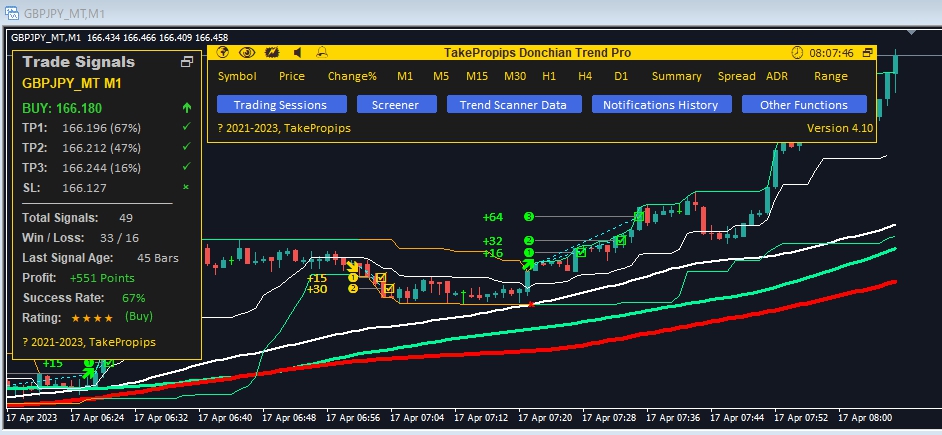Viewport: 942px width, 435px height.
Task: Toggle notifications with the bell icon
Action: point(323,52)
